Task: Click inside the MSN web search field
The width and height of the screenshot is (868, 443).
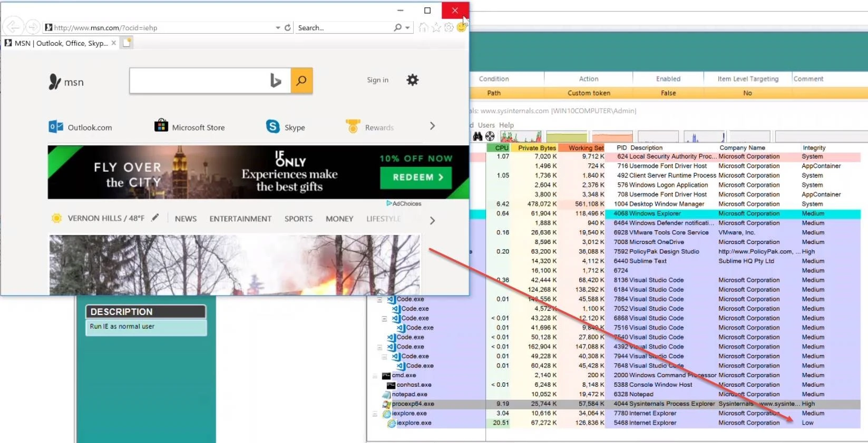Action: point(198,81)
